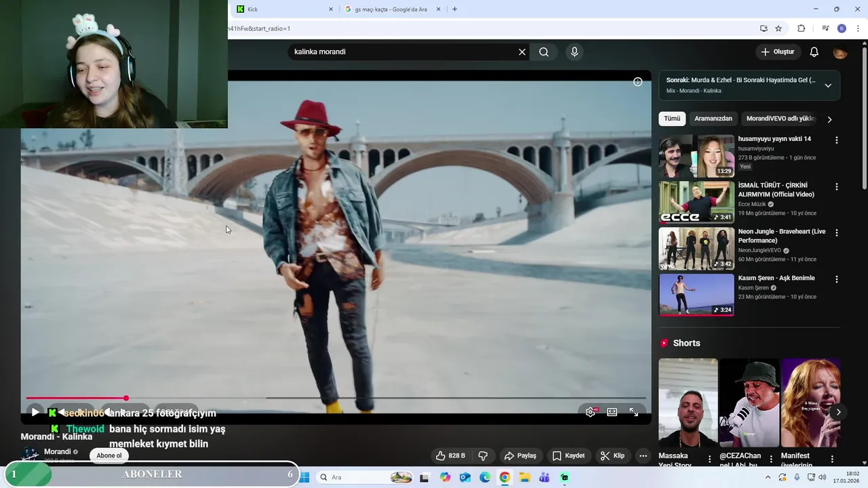The image size is (868, 488).
Task: Open the Oluştur create menu
Action: (777, 52)
